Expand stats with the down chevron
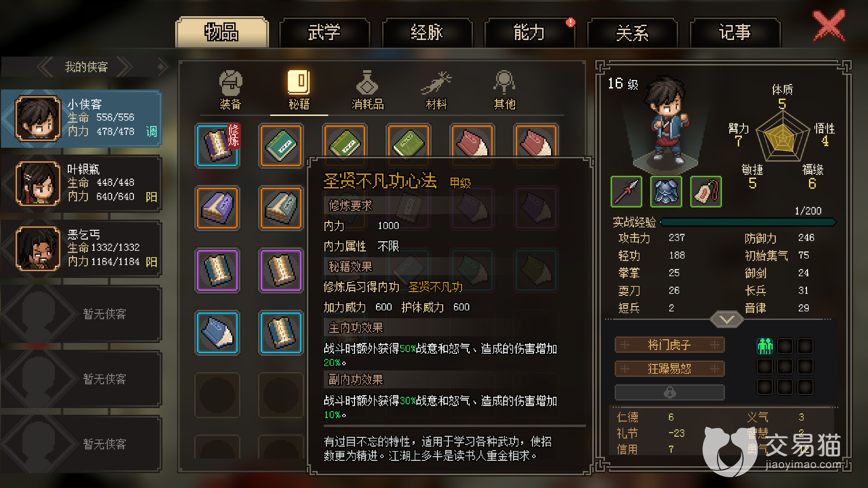This screenshot has width=868, height=488. pyautogui.click(x=726, y=319)
